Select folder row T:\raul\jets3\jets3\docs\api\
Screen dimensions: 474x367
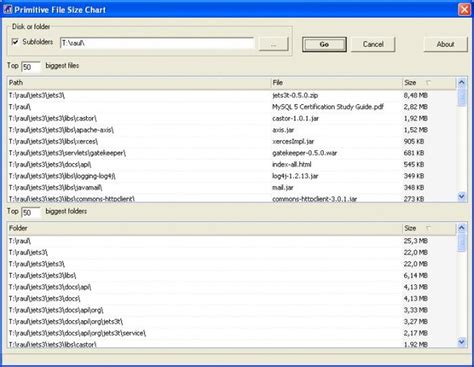click(x=232, y=287)
